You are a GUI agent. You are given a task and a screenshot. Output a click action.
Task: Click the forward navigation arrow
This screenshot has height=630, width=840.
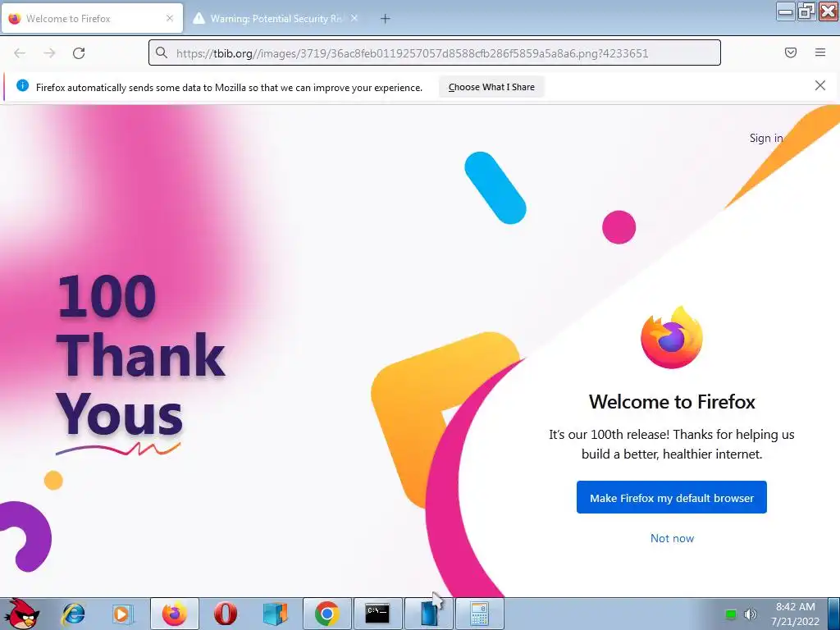coord(49,53)
